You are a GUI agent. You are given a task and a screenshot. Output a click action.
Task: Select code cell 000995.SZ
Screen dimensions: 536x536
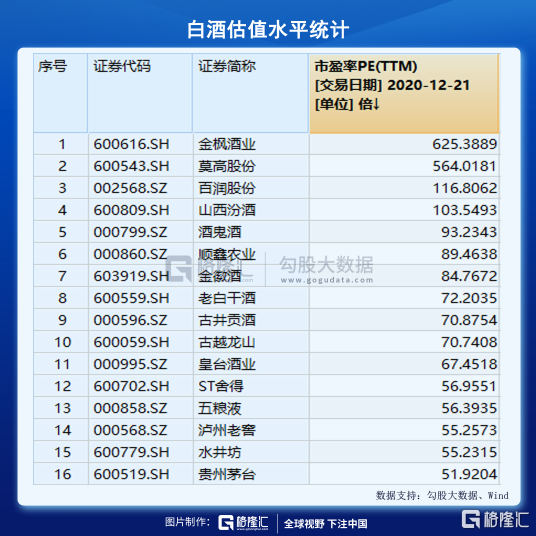(140, 364)
